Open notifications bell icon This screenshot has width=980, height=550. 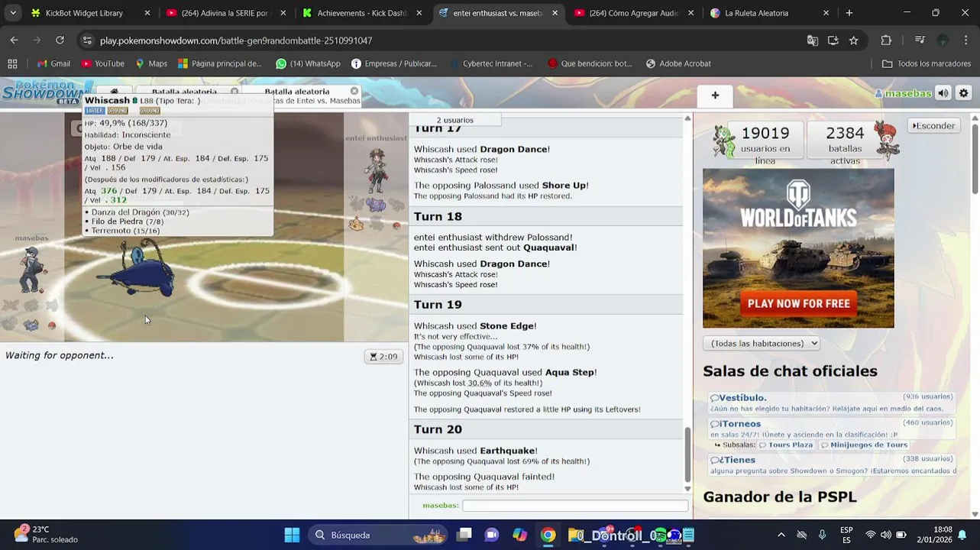point(962,535)
